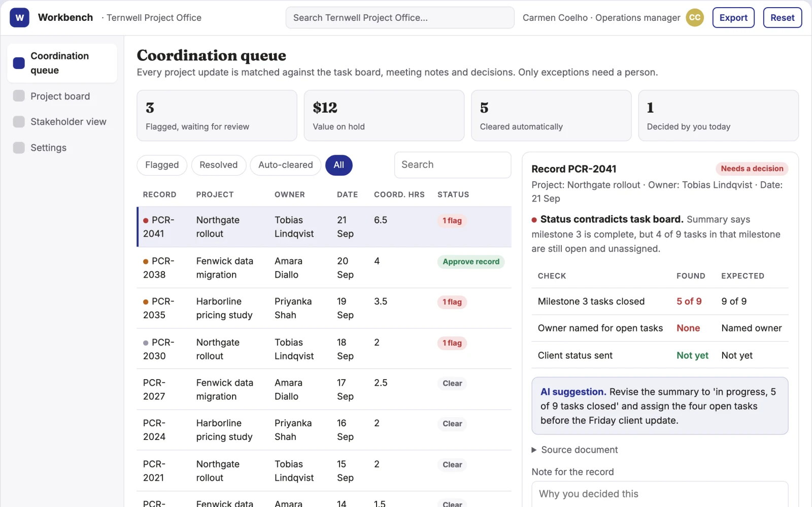The image size is (812, 507).
Task: Click the Workbench W logo icon
Action: (x=19, y=18)
